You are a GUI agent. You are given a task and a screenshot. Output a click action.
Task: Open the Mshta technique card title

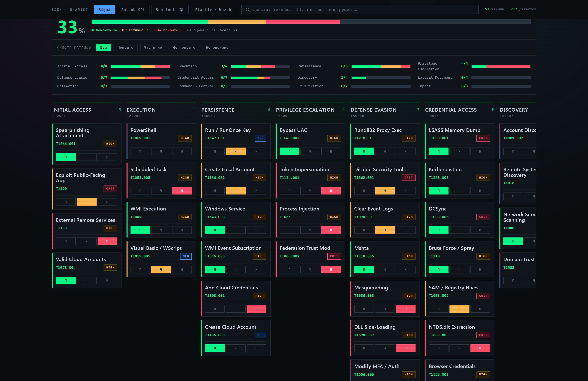[x=361, y=248]
